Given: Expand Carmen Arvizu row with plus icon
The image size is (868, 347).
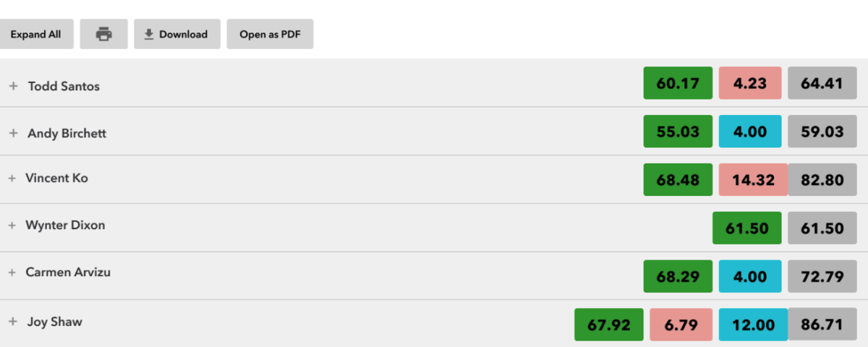Looking at the screenshot, I should [12, 273].
